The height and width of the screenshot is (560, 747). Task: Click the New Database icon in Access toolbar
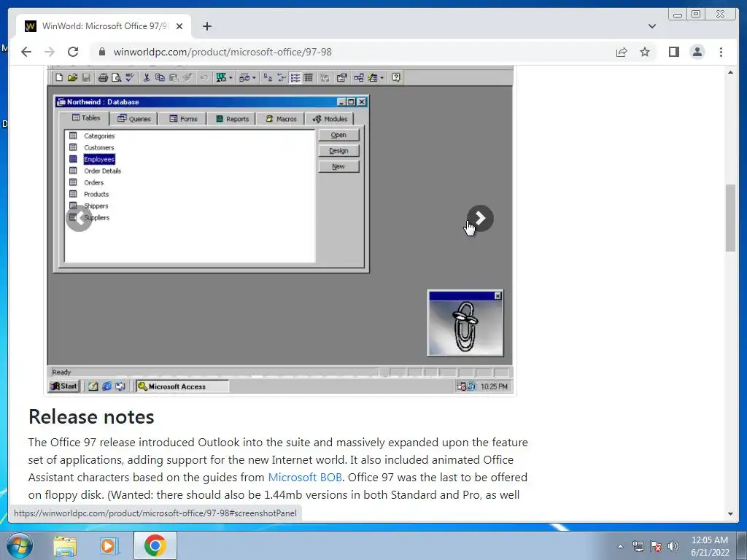(59, 77)
